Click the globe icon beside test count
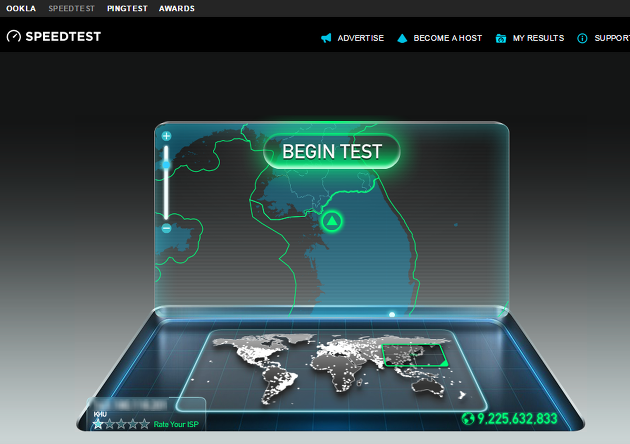Viewport: 630px width, 444px height. [468, 419]
